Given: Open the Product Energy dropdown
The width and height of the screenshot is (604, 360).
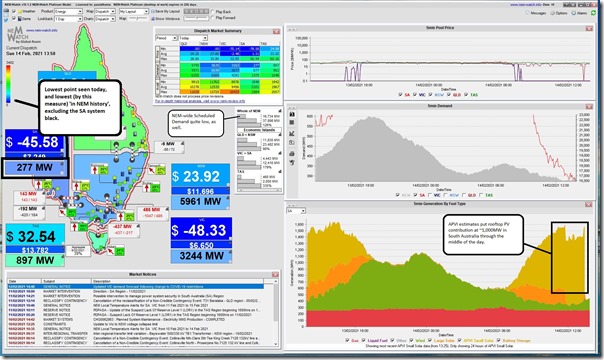Looking at the screenshot, I should coord(68,12).
